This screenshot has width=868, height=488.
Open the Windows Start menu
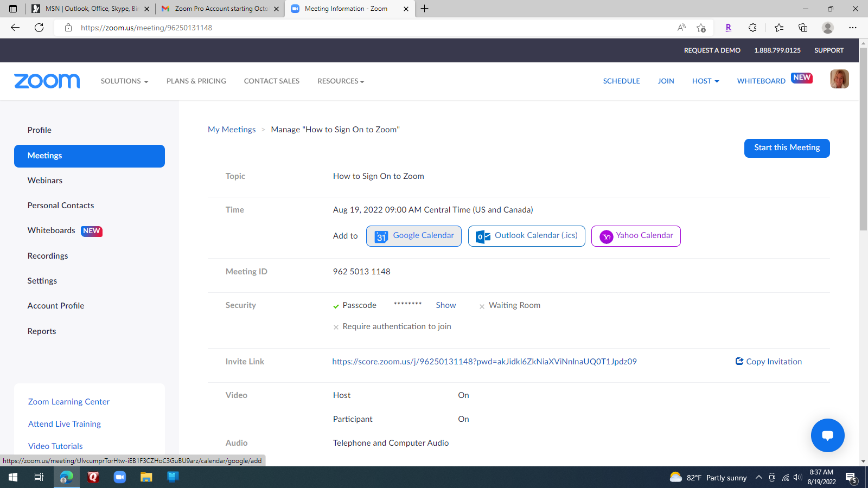pos(13,477)
